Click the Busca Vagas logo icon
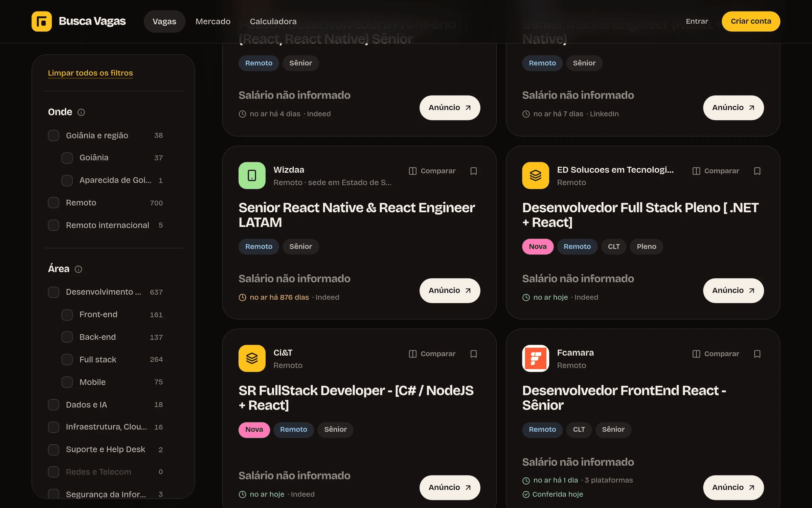Image resolution: width=812 pixels, height=508 pixels. 42,21
